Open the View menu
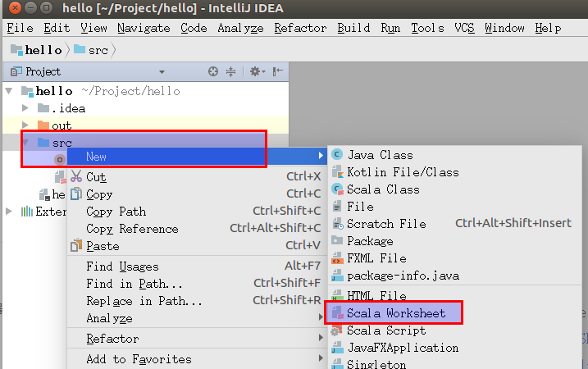Viewport: 588px width, 369px height. (93, 28)
